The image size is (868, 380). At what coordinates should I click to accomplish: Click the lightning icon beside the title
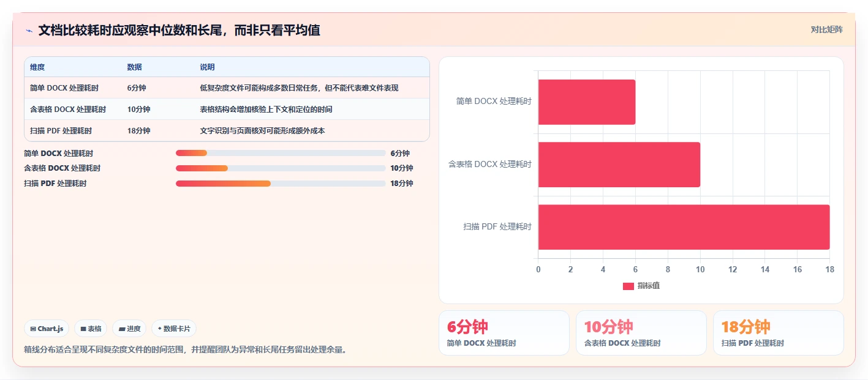[x=29, y=31]
